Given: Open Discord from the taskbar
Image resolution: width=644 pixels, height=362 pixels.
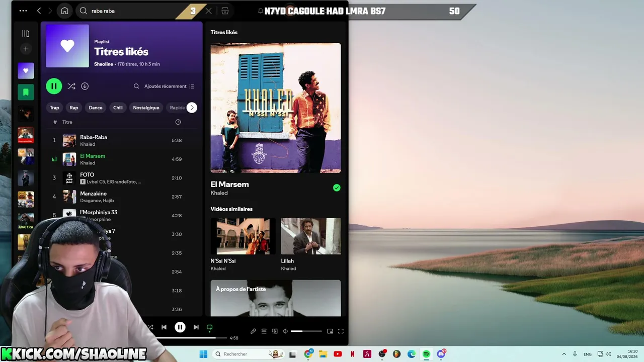Looking at the screenshot, I should [441, 354].
